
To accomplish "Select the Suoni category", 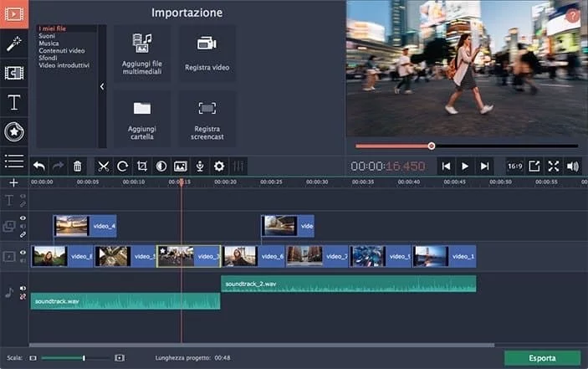I will coord(47,36).
